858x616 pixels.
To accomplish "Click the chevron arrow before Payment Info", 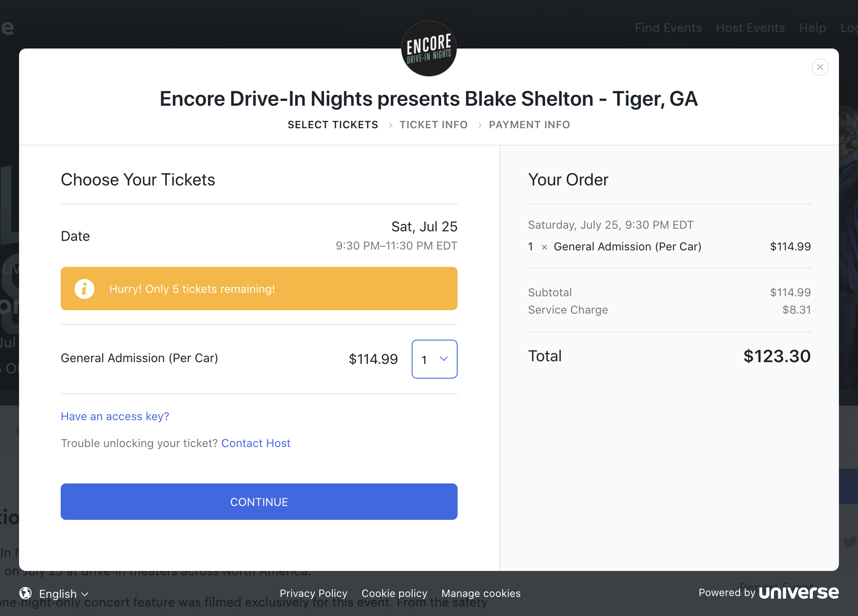I will point(480,125).
